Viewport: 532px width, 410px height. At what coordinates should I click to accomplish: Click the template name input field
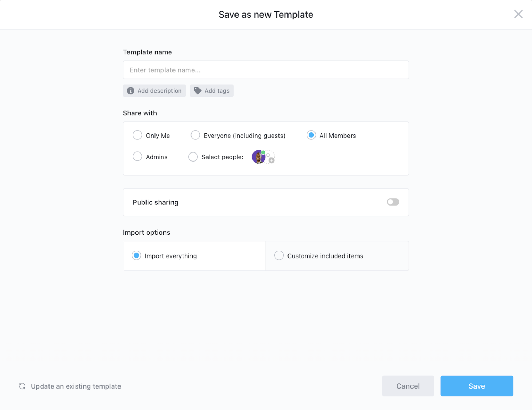point(266,70)
